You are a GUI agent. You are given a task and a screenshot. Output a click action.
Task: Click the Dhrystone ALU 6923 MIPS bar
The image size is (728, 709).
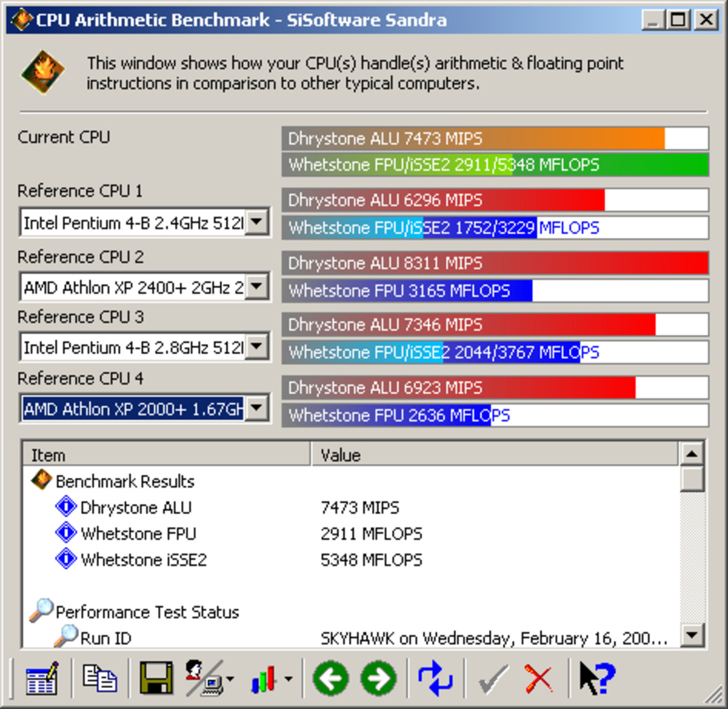[495, 387]
